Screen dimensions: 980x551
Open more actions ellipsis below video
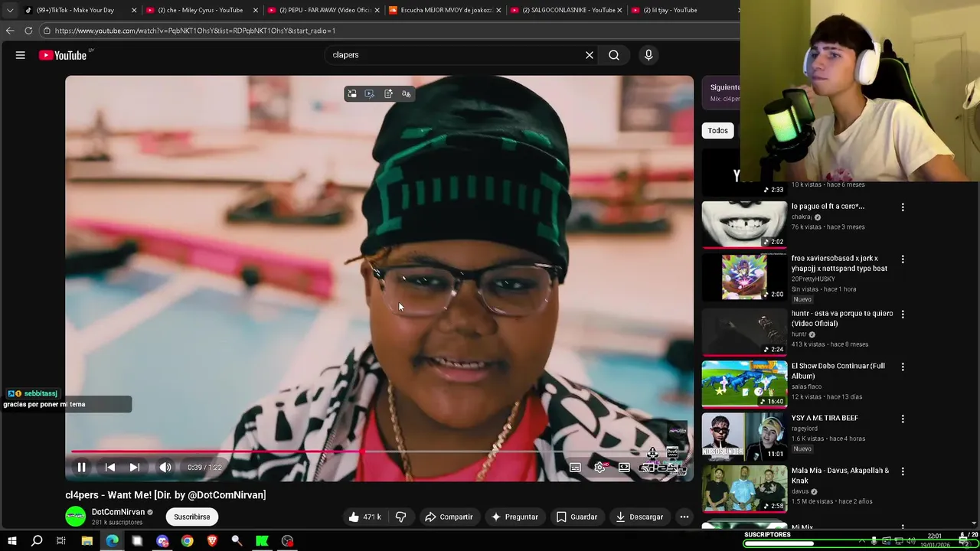tap(684, 517)
